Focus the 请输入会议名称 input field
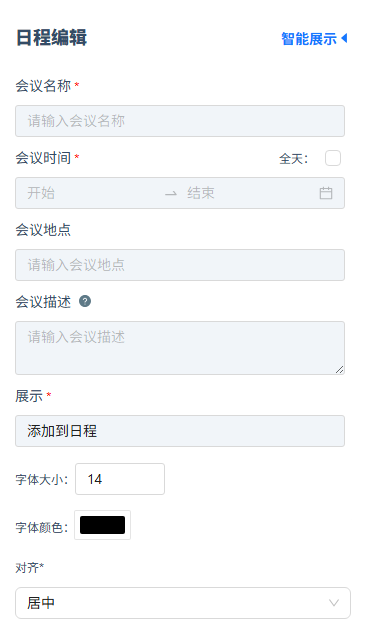 tap(180, 121)
